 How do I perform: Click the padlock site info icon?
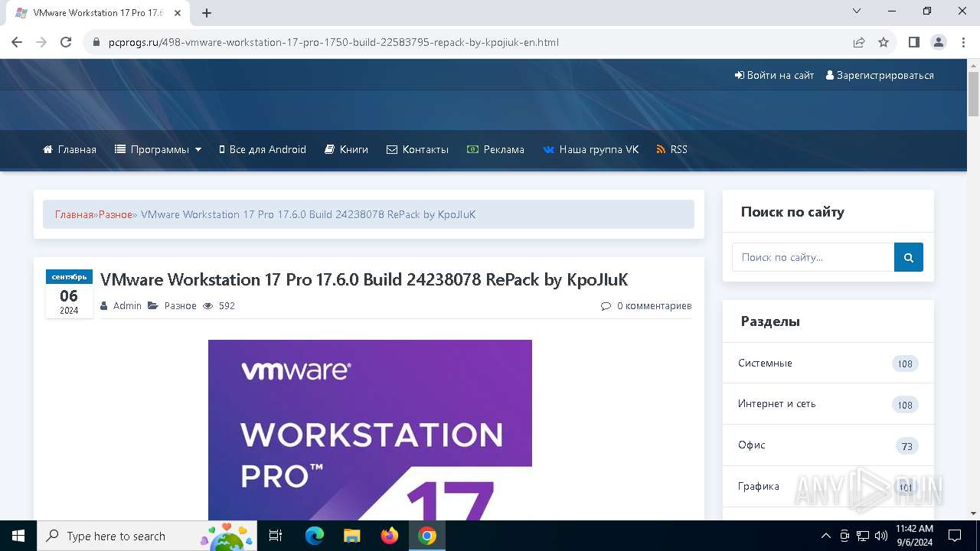(96, 42)
